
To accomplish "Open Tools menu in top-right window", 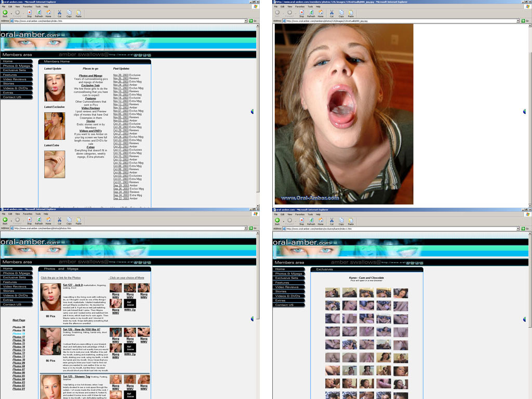I will click(310, 6).
